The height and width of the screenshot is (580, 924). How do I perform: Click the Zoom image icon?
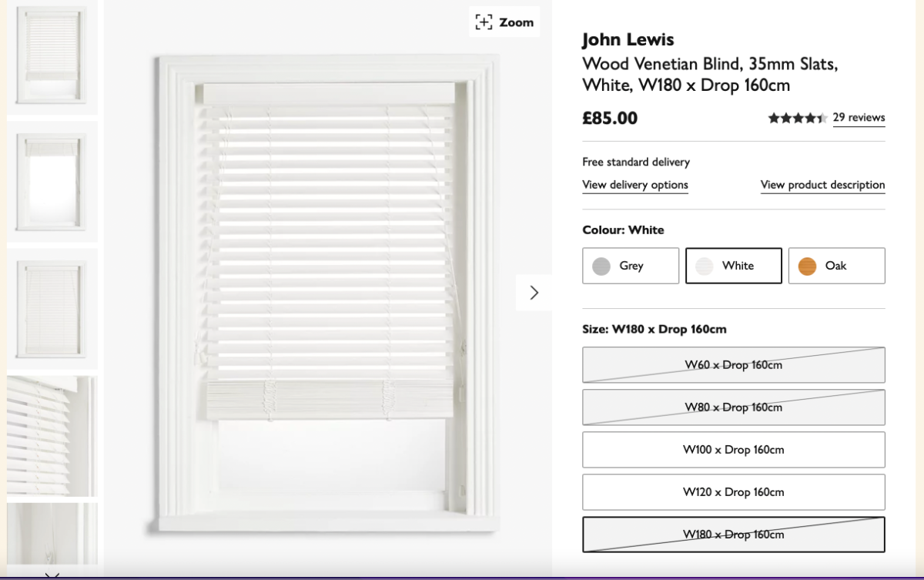(x=504, y=22)
